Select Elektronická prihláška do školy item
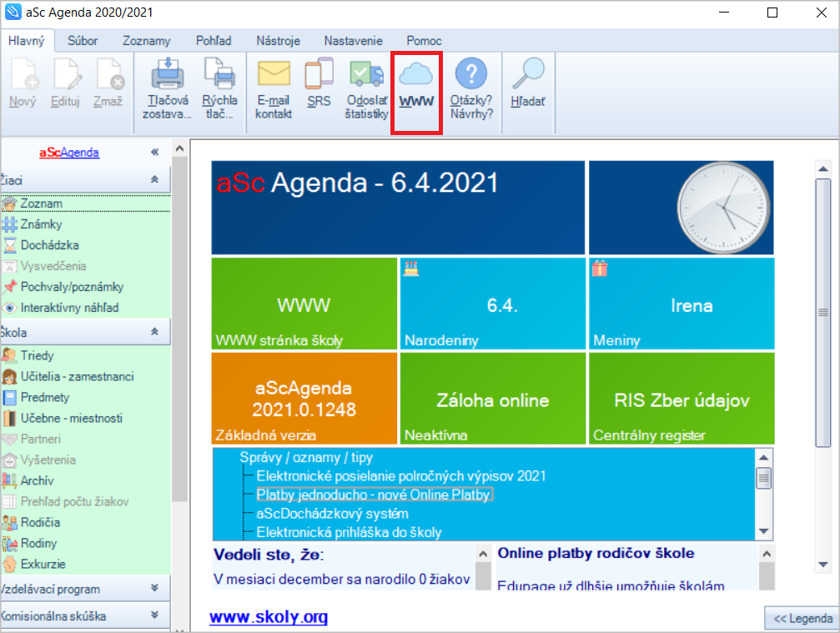Image resolution: width=840 pixels, height=633 pixels. 349,532
